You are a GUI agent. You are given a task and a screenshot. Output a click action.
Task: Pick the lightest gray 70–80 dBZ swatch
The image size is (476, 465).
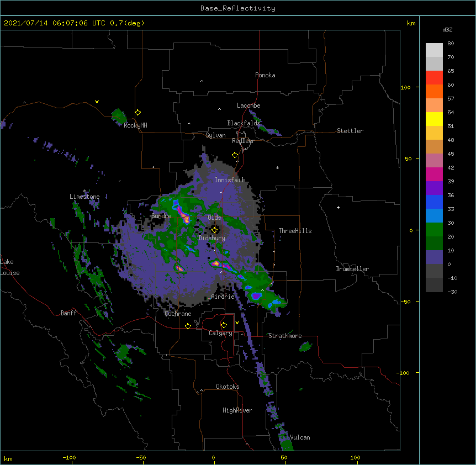pyautogui.click(x=434, y=50)
